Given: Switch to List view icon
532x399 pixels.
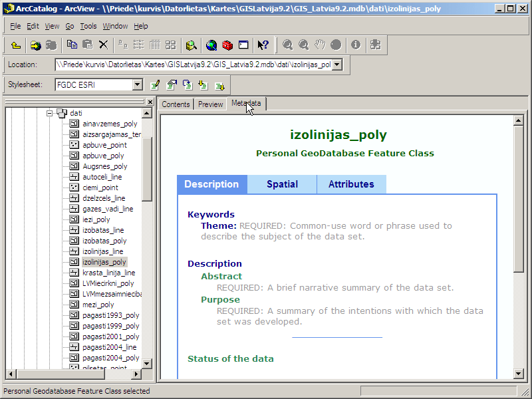Looking at the screenshot, I should [x=138, y=45].
